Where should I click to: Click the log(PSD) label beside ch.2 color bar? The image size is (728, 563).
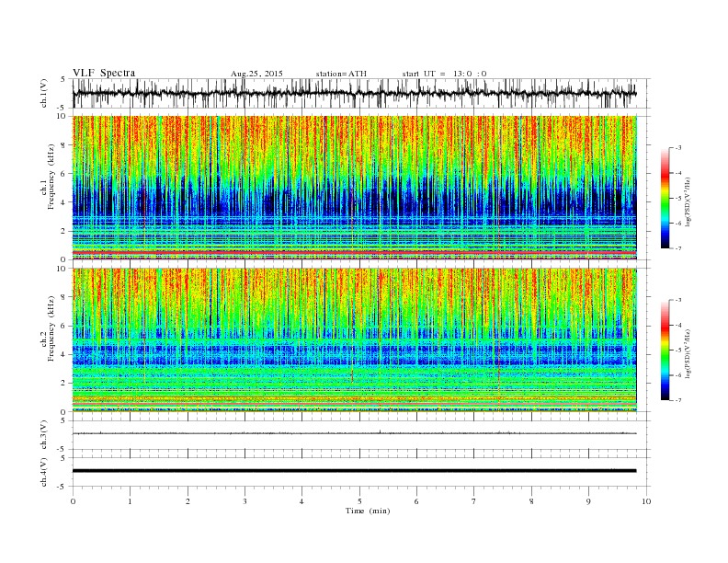pos(688,353)
